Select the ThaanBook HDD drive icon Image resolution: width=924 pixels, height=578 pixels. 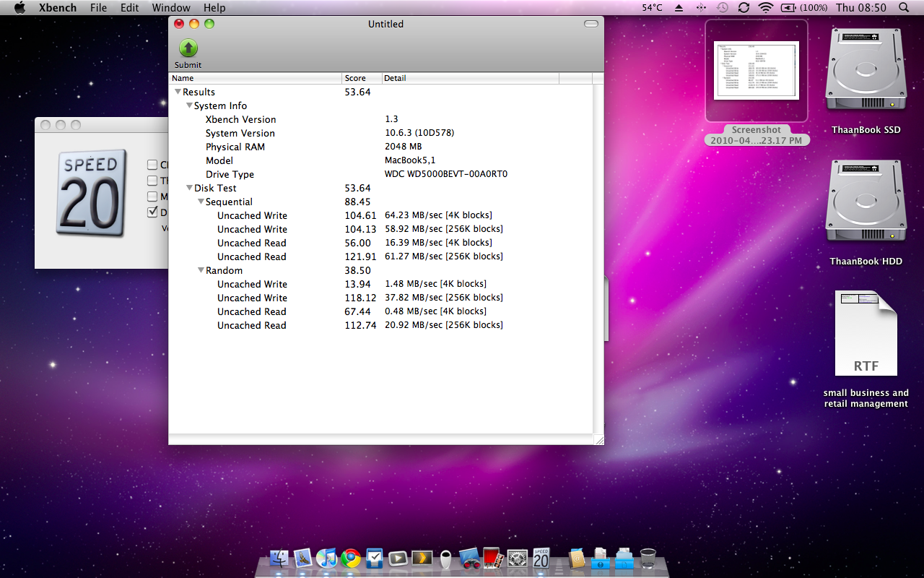click(x=866, y=201)
